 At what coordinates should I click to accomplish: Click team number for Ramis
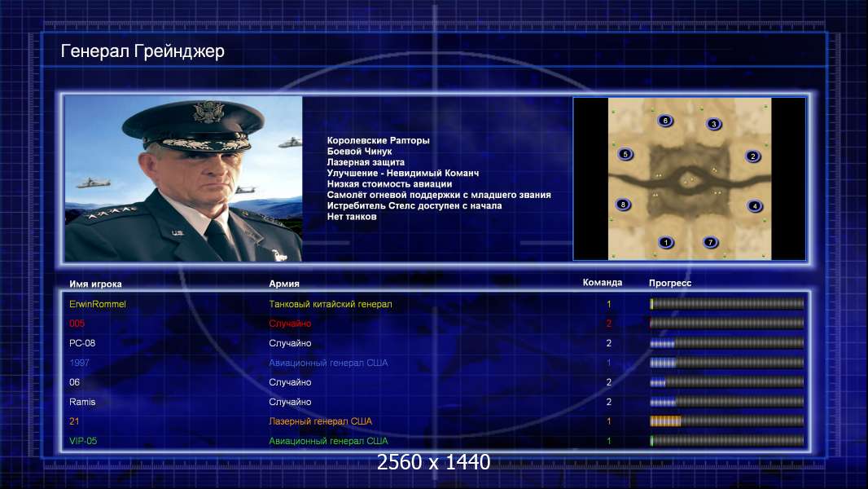[609, 402]
